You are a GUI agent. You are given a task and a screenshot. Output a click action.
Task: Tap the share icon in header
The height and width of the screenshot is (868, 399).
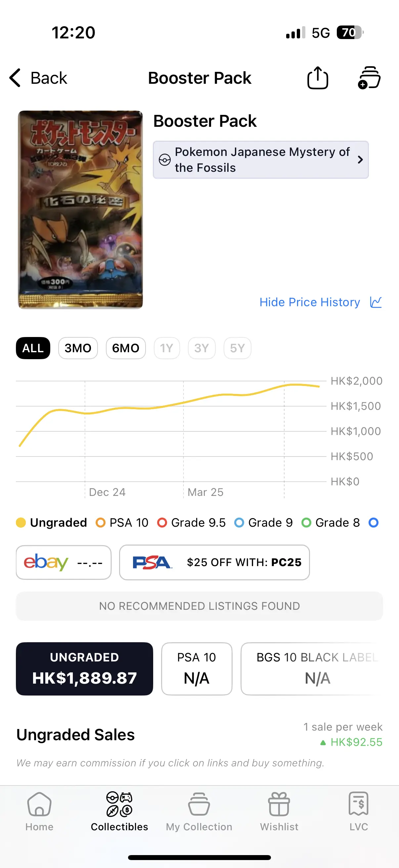tap(318, 78)
